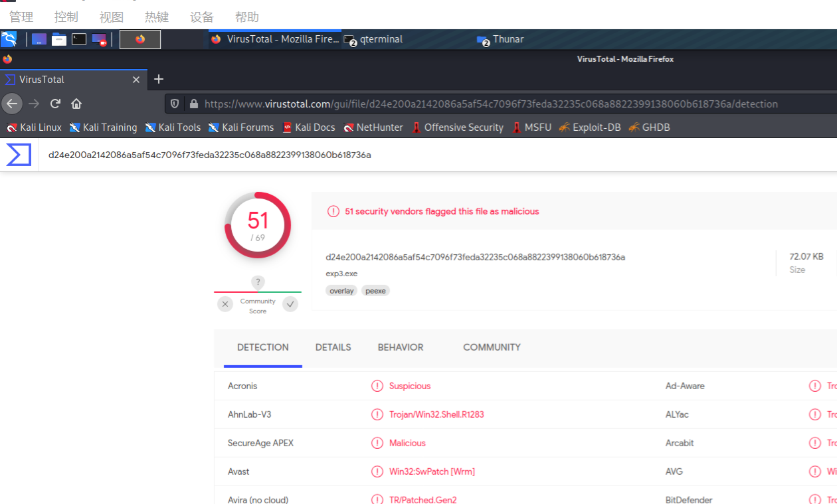Open Kali Docs bookmark
Screen dimensions: 837x504
click(308, 127)
